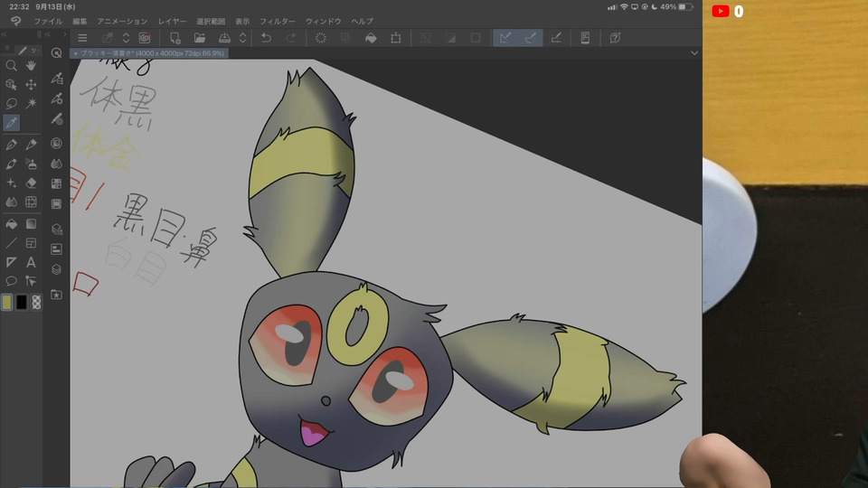The image size is (868, 488).
Task: Select the Eraser tool
Action: (x=31, y=183)
